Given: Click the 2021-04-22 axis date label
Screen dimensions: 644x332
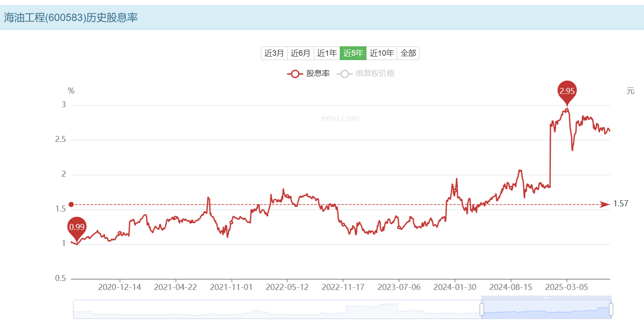Looking at the screenshot, I should pyautogui.click(x=175, y=287).
